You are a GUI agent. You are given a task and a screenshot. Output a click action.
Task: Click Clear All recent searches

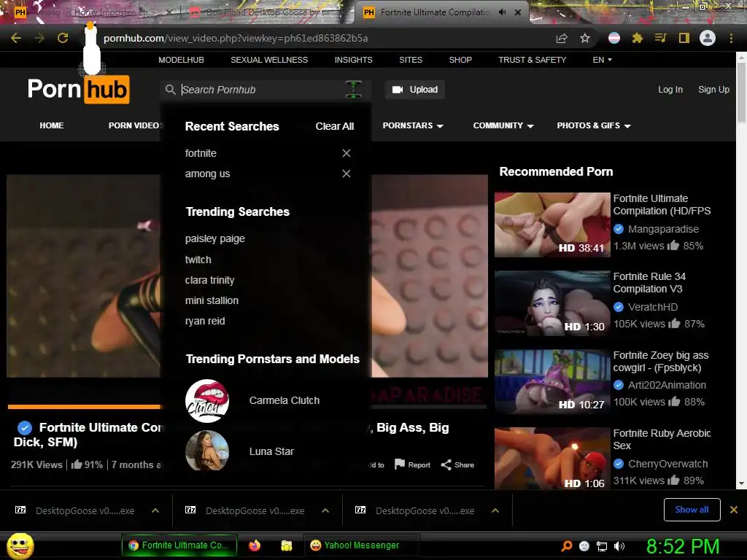pos(334,126)
